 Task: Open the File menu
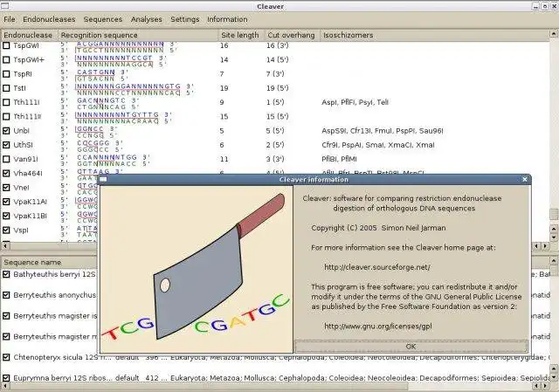10,19
